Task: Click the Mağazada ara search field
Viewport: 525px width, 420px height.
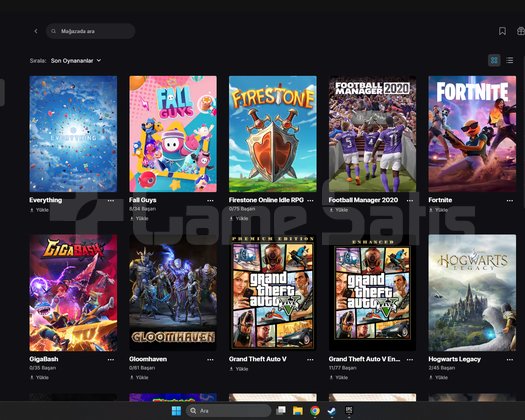Action: tap(90, 31)
